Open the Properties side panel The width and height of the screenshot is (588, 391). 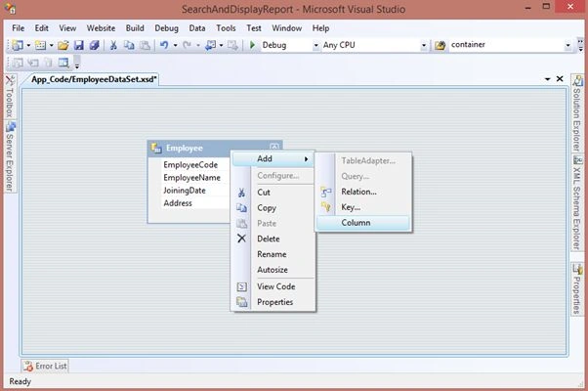click(x=577, y=289)
